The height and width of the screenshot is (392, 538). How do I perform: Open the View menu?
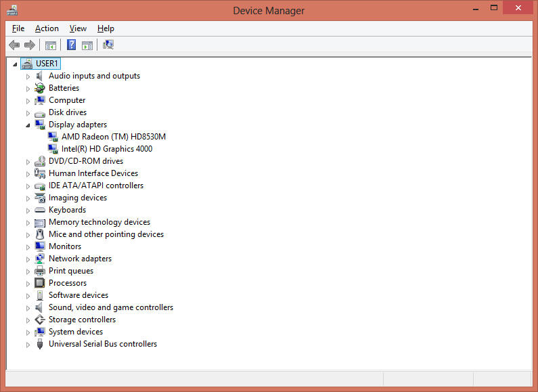pos(78,28)
